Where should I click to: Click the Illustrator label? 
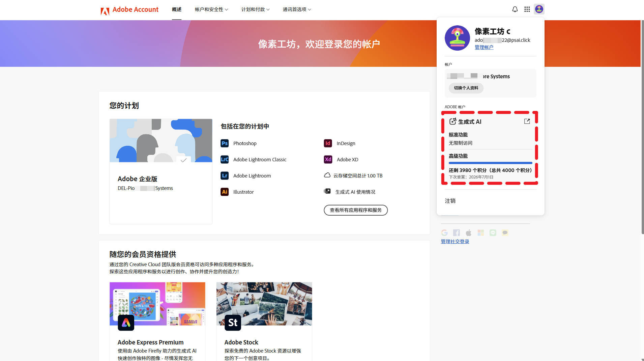(243, 192)
